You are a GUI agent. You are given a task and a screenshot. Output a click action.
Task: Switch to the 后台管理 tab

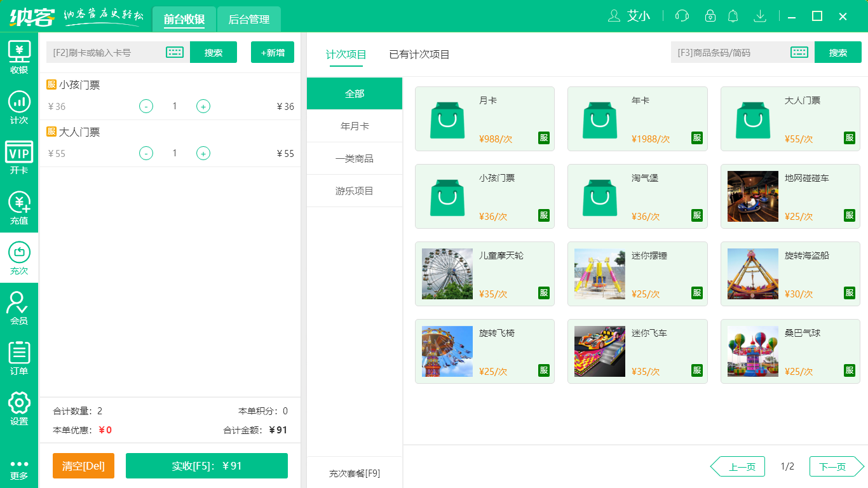pyautogui.click(x=248, y=19)
